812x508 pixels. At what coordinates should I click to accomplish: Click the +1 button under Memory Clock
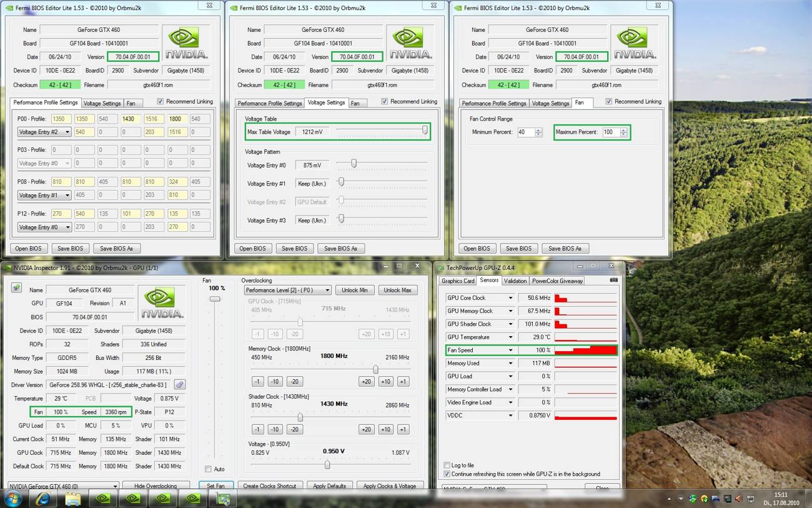(403, 382)
